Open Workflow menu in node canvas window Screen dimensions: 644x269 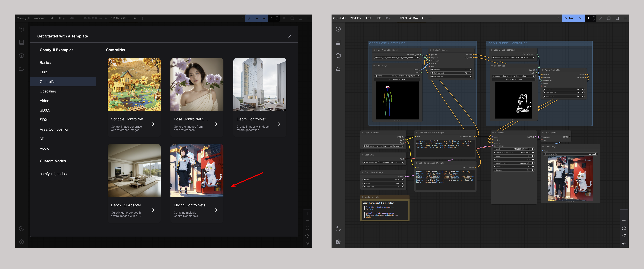click(x=356, y=18)
